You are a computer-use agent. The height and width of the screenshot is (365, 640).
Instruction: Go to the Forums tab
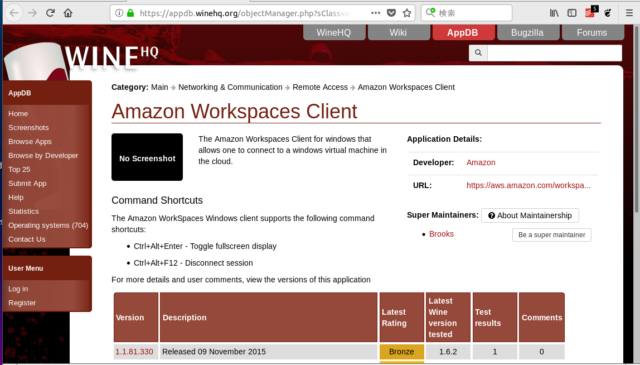point(592,33)
